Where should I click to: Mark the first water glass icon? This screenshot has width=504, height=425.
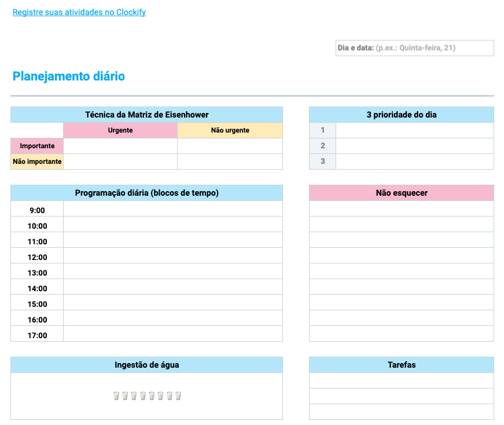point(116,396)
